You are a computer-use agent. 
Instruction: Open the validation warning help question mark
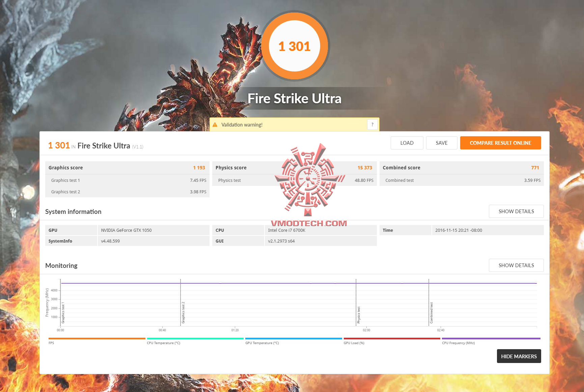click(x=372, y=124)
